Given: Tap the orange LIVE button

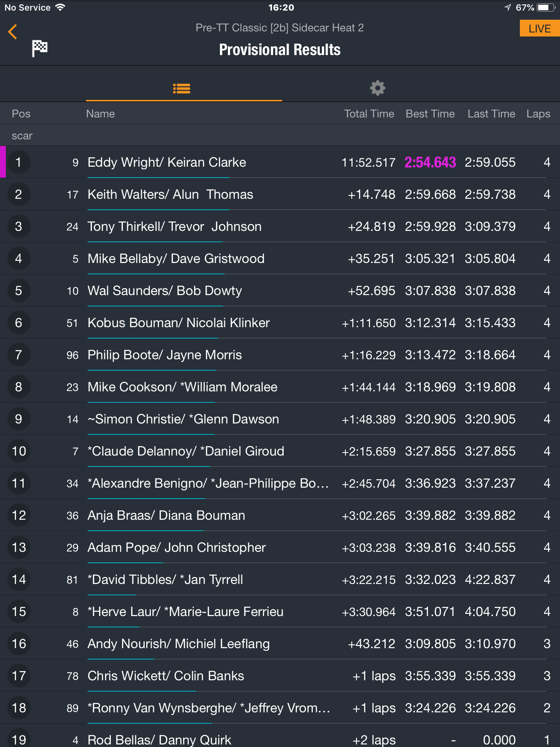Looking at the screenshot, I should 540,28.
